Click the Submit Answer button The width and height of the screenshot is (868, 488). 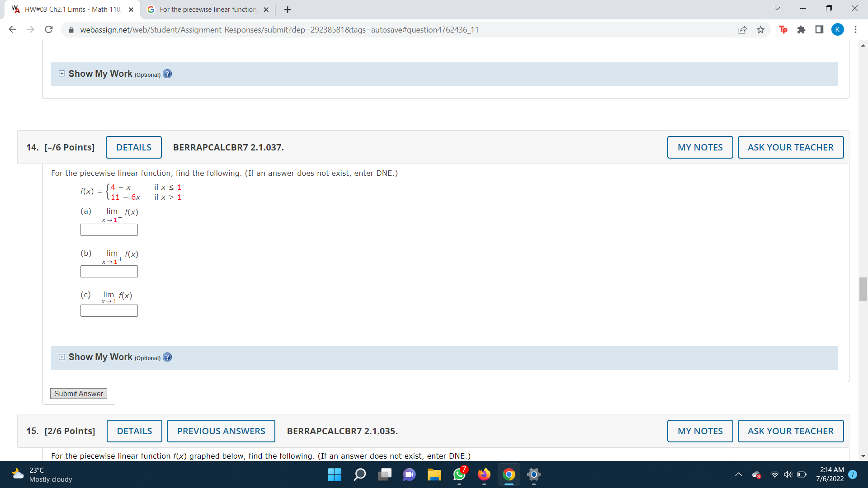tap(78, 394)
